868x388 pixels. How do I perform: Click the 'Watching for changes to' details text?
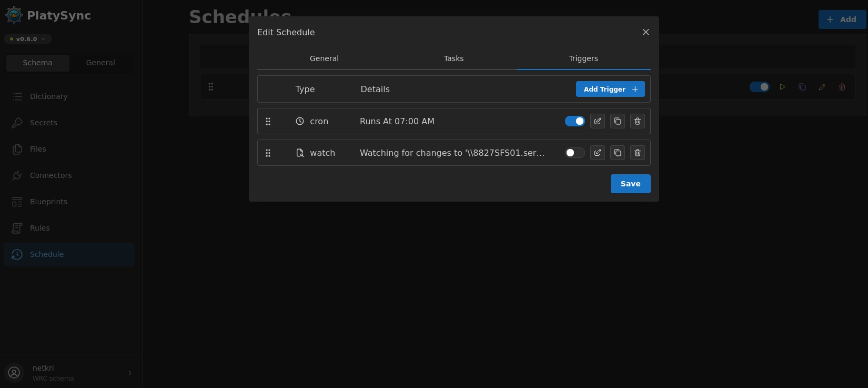(452, 153)
